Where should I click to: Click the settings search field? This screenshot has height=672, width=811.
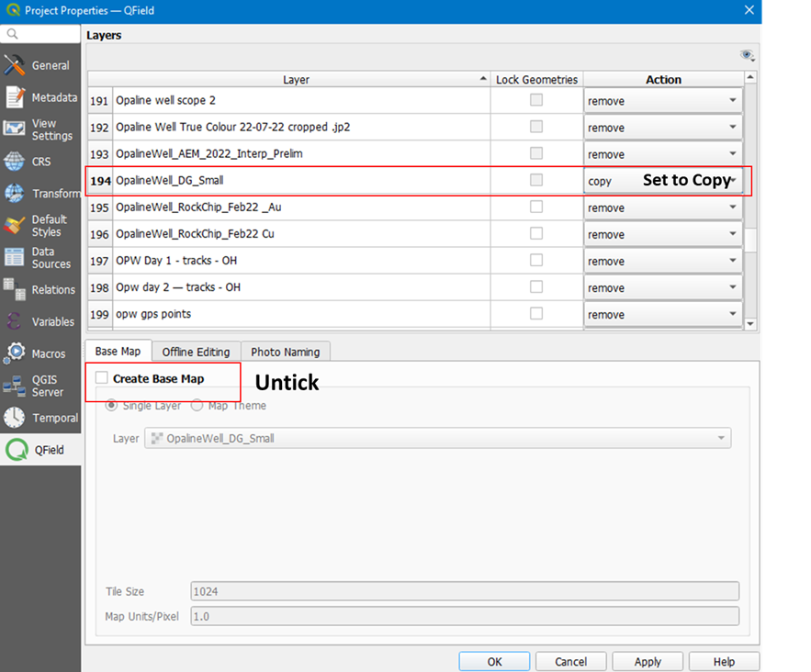coord(40,34)
